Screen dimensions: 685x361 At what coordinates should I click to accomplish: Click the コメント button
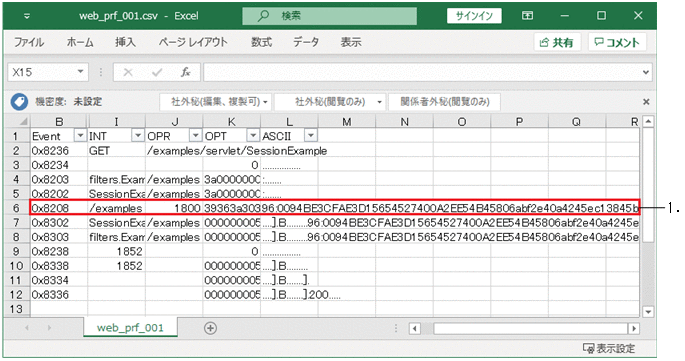pos(617,42)
